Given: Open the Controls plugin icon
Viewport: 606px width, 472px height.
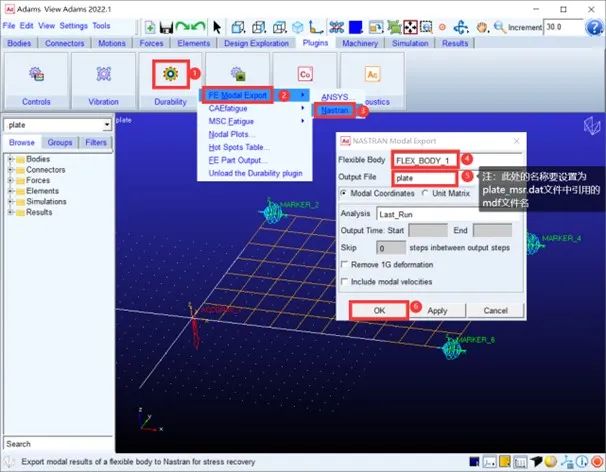Looking at the screenshot, I should tap(36, 73).
